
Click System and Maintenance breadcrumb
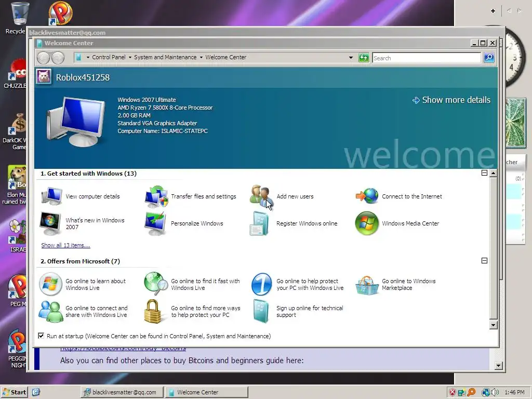coord(165,57)
